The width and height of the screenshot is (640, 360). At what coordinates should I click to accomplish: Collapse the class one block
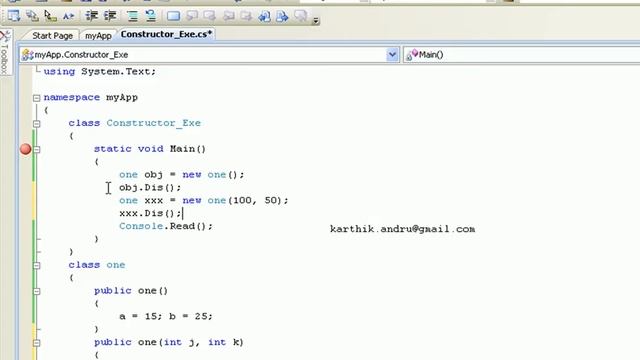(x=36, y=266)
